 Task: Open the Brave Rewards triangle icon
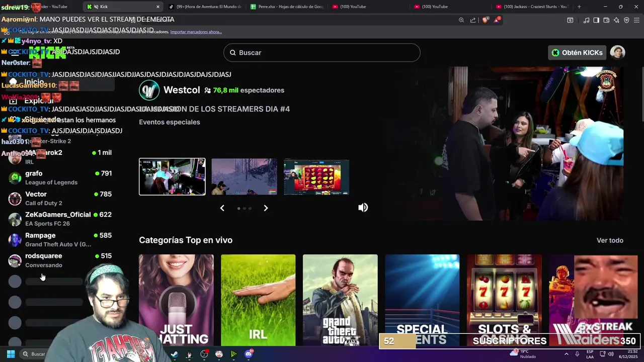click(x=497, y=20)
